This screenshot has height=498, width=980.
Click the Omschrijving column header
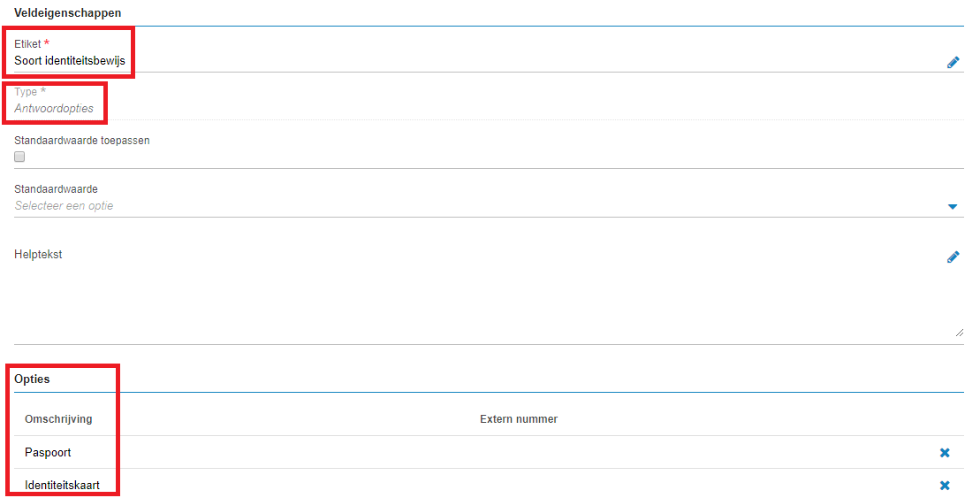pos(58,419)
